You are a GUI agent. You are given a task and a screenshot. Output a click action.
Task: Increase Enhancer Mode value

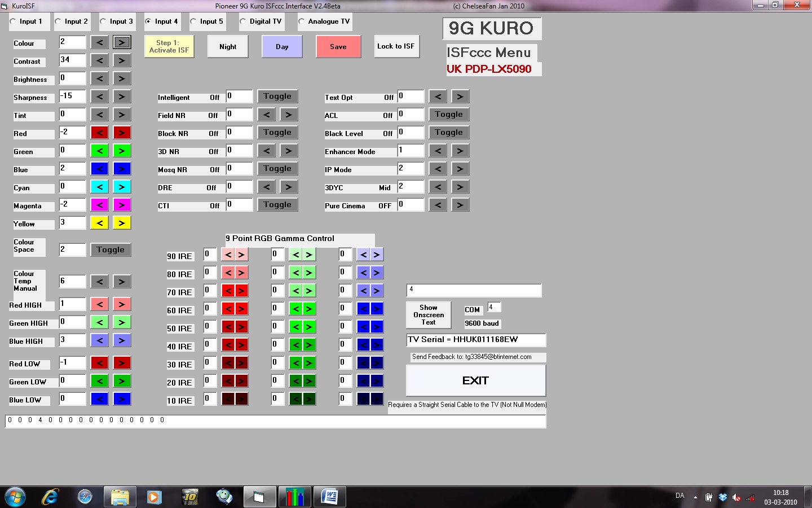tap(460, 151)
